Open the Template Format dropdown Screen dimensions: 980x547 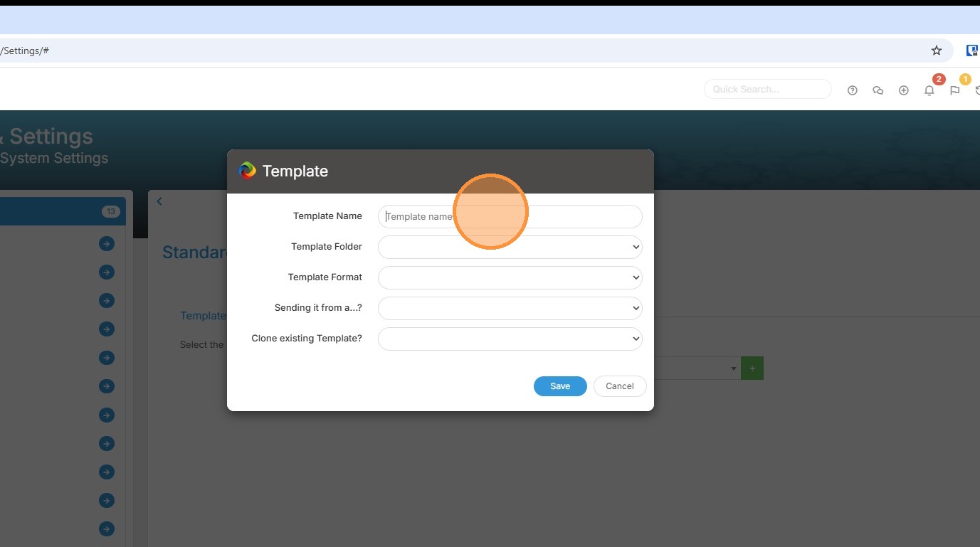point(510,277)
